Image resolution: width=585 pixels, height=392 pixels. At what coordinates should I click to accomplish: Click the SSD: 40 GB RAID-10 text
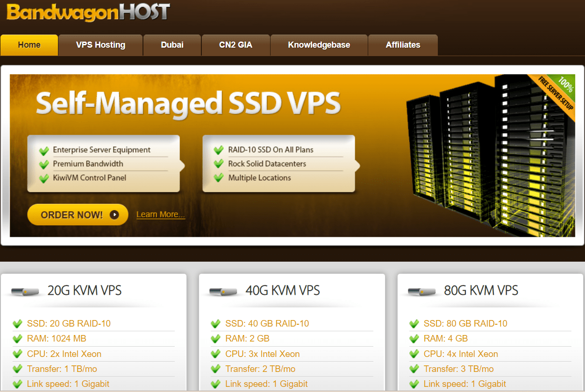[267, 323]
